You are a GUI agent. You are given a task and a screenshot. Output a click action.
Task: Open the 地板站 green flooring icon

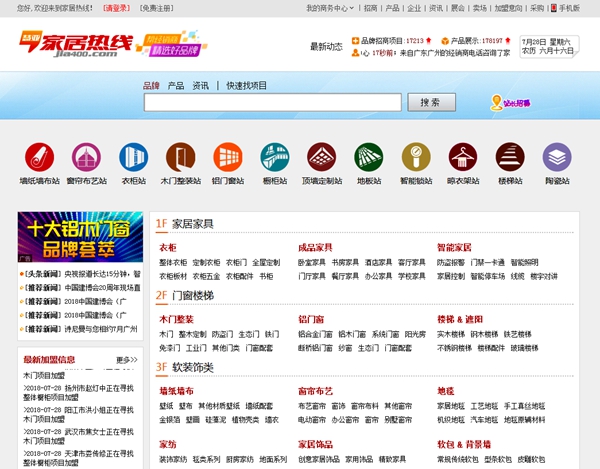point(369,157)
